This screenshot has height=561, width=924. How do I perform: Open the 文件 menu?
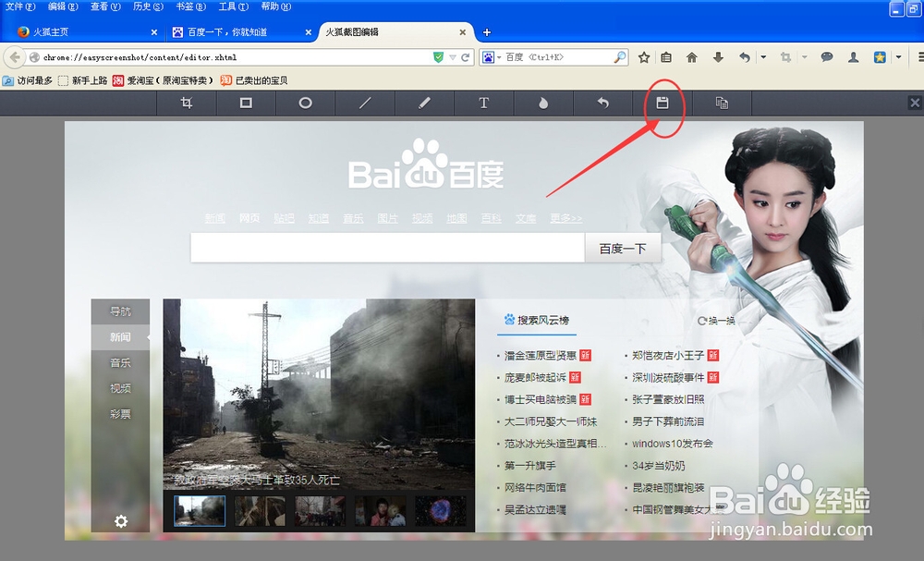[20, 6]
